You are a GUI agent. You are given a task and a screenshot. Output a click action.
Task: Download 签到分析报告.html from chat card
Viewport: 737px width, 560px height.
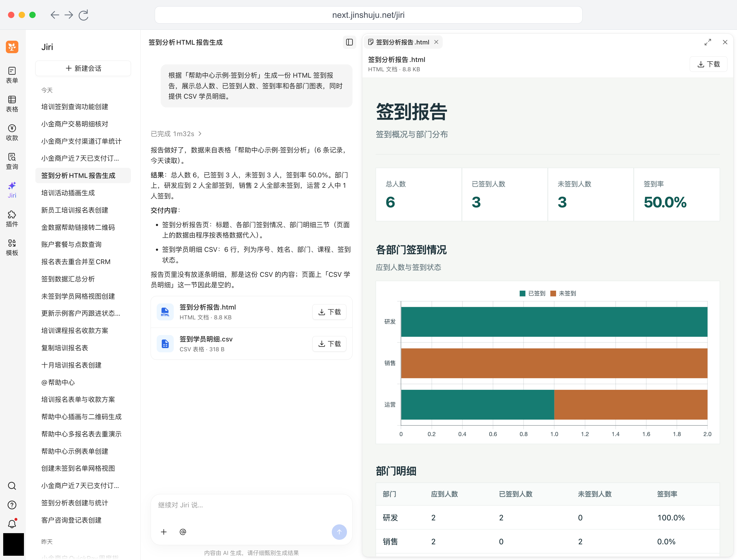(x=329, y=312)
